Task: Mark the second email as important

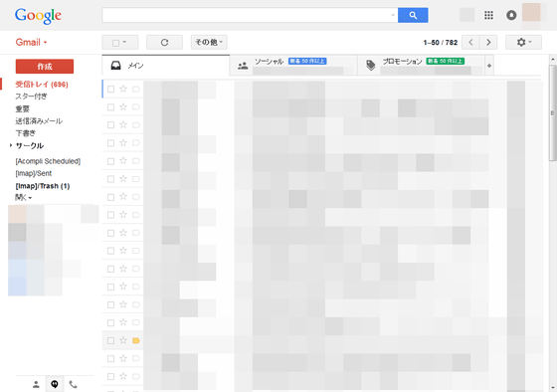Action: click(x=136, y=106)
